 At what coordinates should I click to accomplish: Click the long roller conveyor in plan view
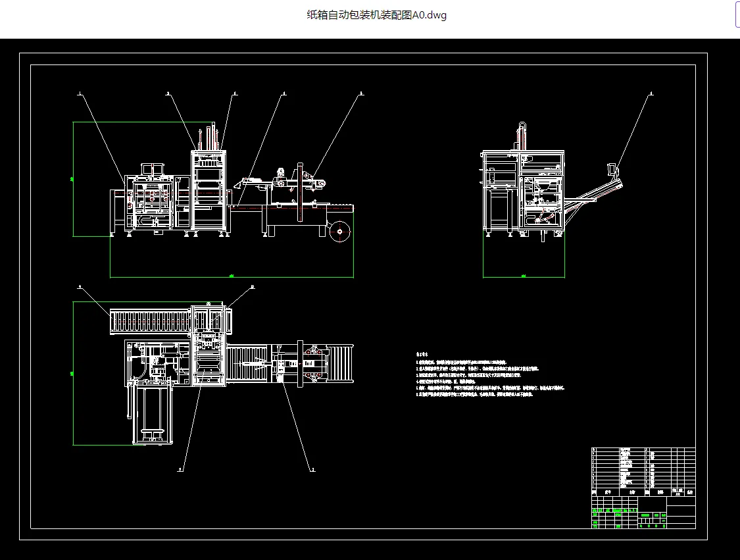151,322
